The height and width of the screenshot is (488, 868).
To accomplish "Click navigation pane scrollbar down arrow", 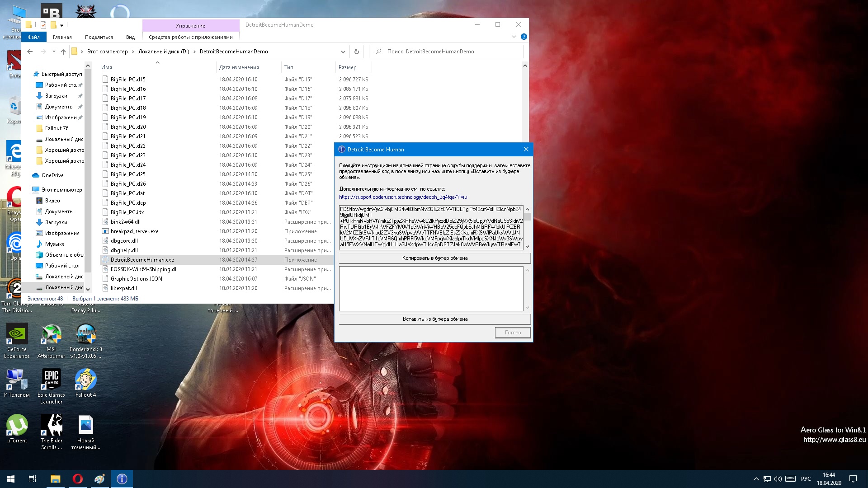I will tap(88, 289).
